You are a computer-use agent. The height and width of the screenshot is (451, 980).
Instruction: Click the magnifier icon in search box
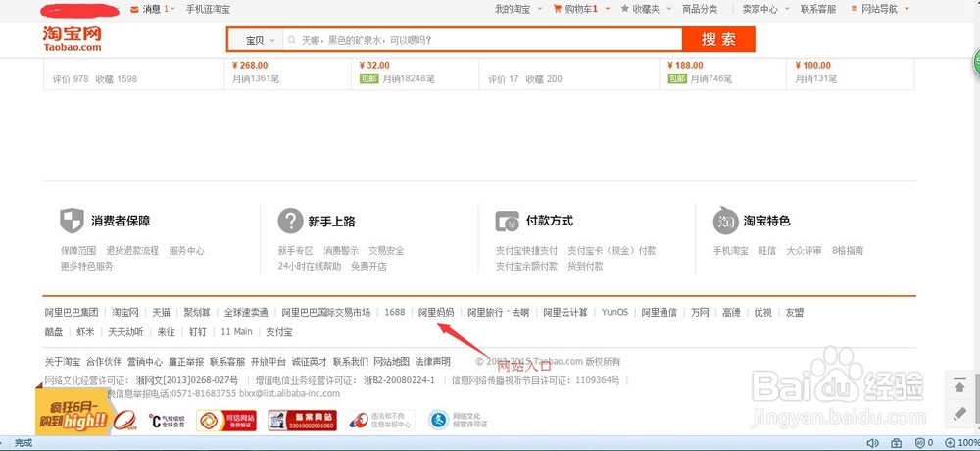292,40
